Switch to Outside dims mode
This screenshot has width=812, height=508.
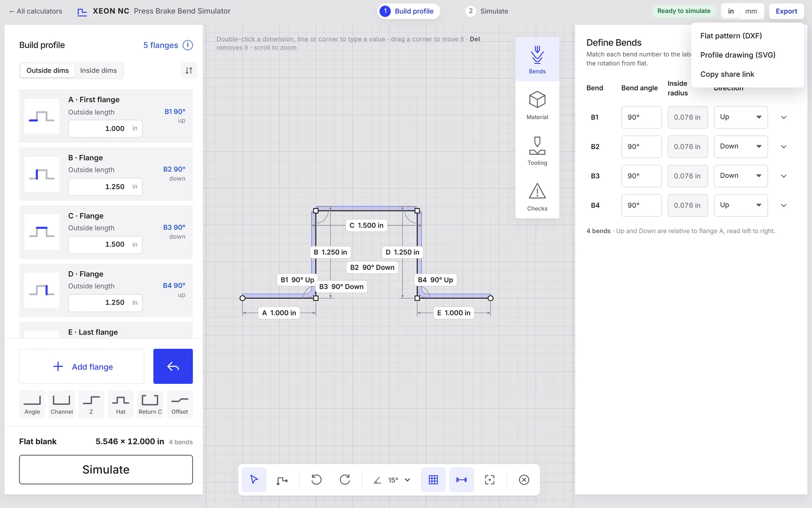coord(47,70)
